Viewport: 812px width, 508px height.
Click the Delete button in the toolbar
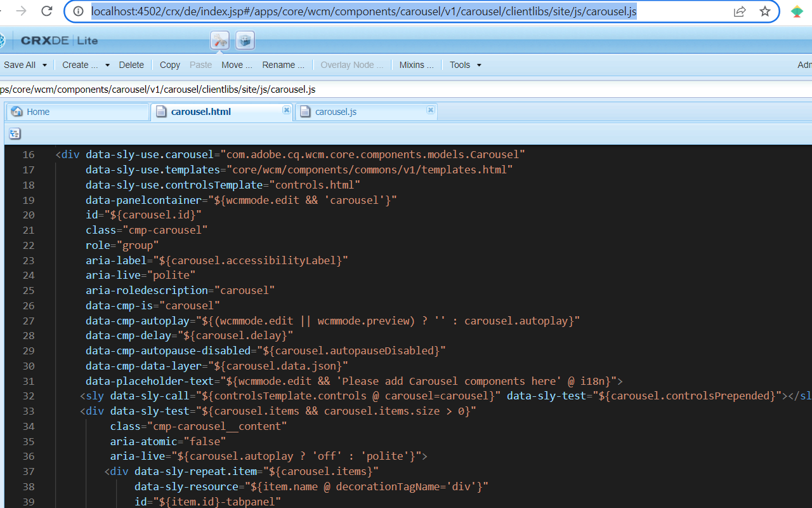tap(131, 65)
